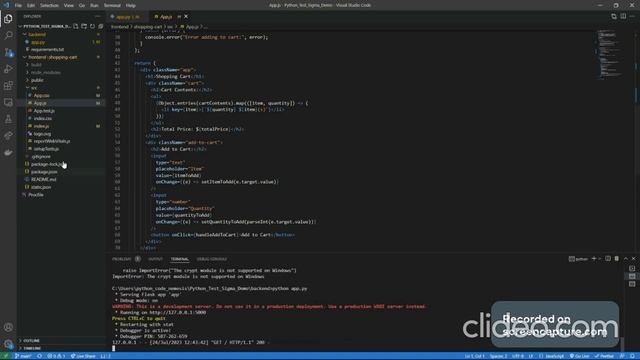640x360 pixels.
Task: Open the Extensions view
Action: pos(8,86)
